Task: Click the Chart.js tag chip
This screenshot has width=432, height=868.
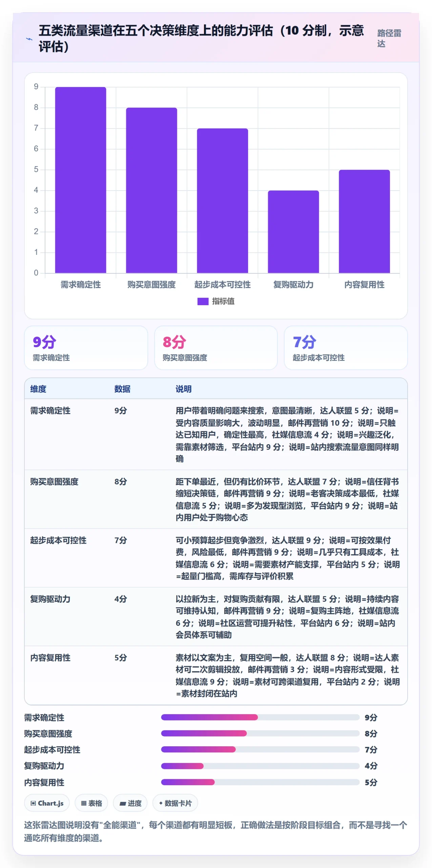Action: (x=47, y=803)
